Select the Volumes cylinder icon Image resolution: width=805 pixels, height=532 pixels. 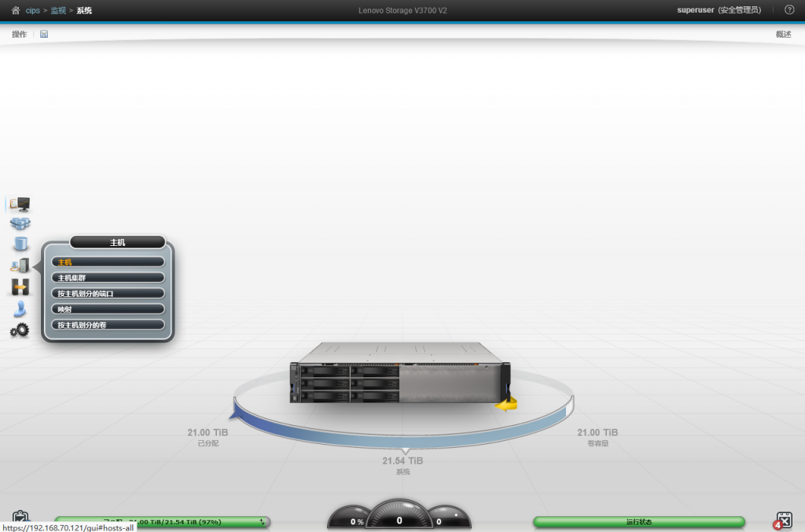[20, 245]
